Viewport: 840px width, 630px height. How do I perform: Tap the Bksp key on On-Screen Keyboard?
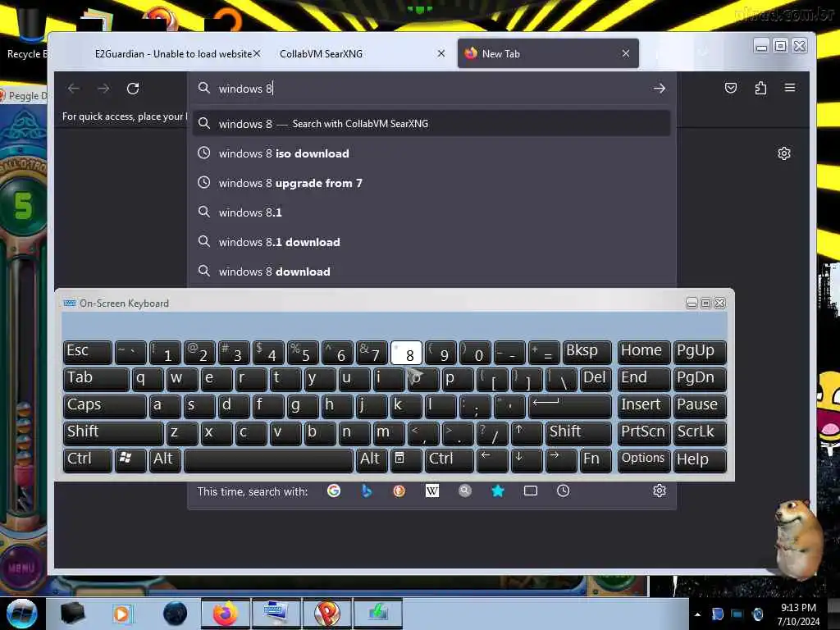point(587,352)
